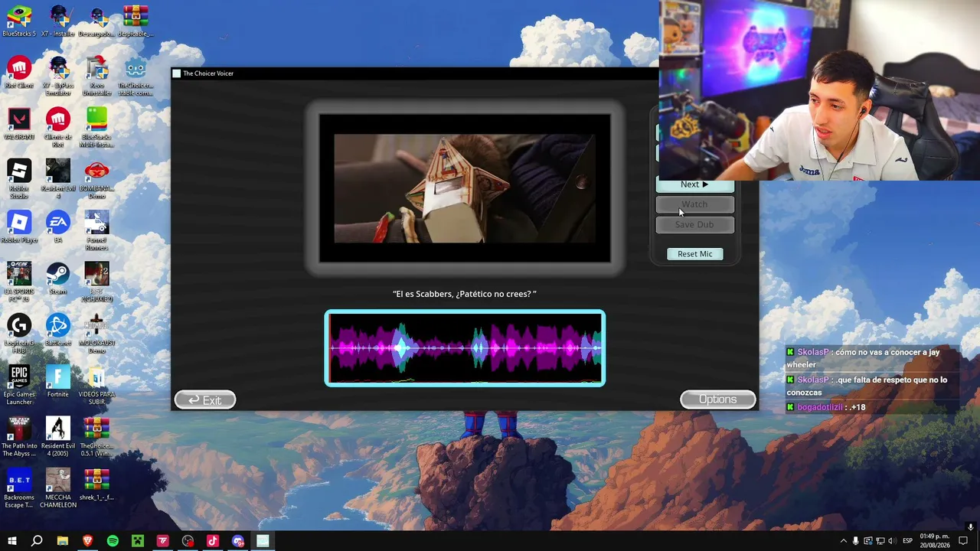
Task: Click the Watch button in Choicer Voicer
Action: coord(694,204)
